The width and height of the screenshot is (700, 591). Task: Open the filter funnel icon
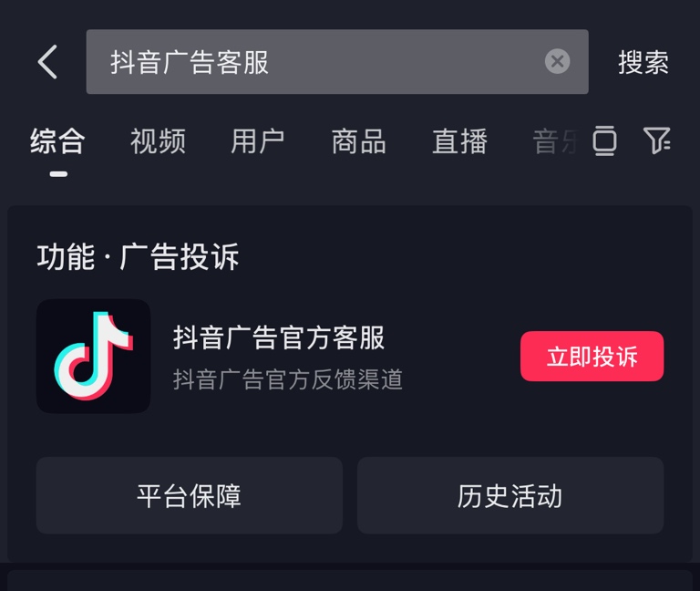pyautogui.click(x=656, y=140)
